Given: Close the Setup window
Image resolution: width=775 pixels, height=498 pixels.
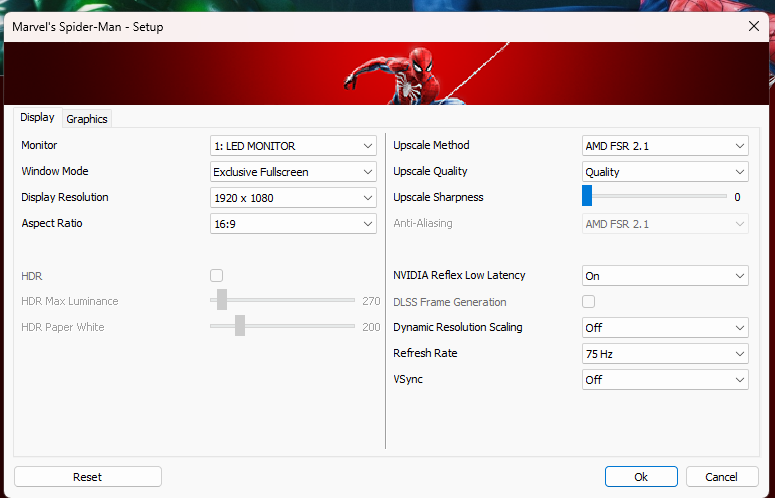Looking at the screenshot, I should 754,26.
